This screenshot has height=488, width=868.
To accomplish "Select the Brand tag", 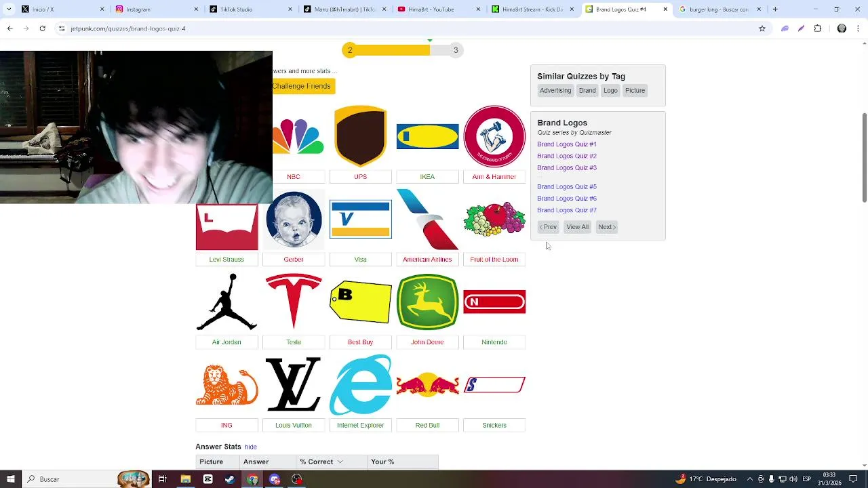I will point(587,90).
